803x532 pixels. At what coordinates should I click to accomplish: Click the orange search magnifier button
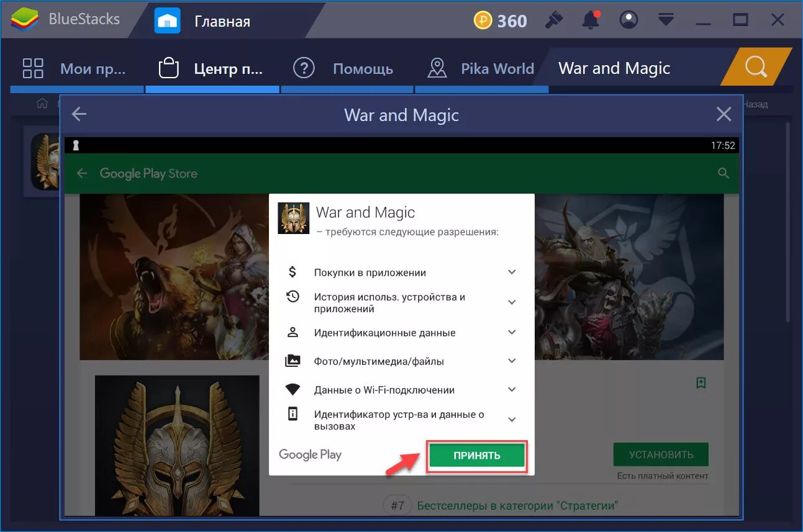pos(756,67)
